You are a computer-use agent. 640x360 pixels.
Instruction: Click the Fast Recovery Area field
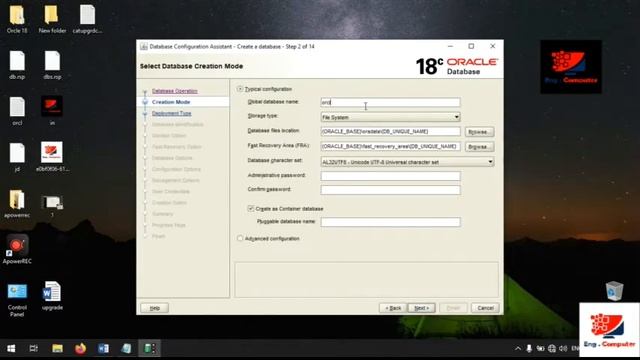(391, 146)
